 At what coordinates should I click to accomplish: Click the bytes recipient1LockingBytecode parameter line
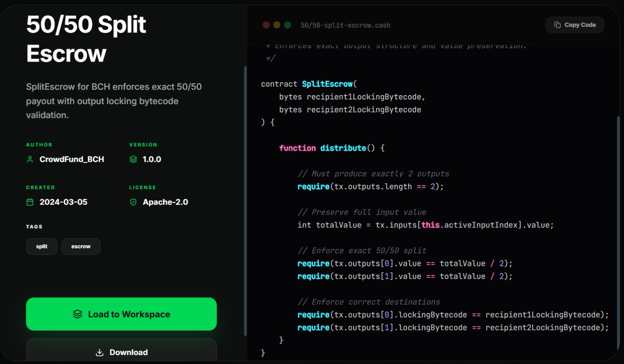(x=353, y=97)
